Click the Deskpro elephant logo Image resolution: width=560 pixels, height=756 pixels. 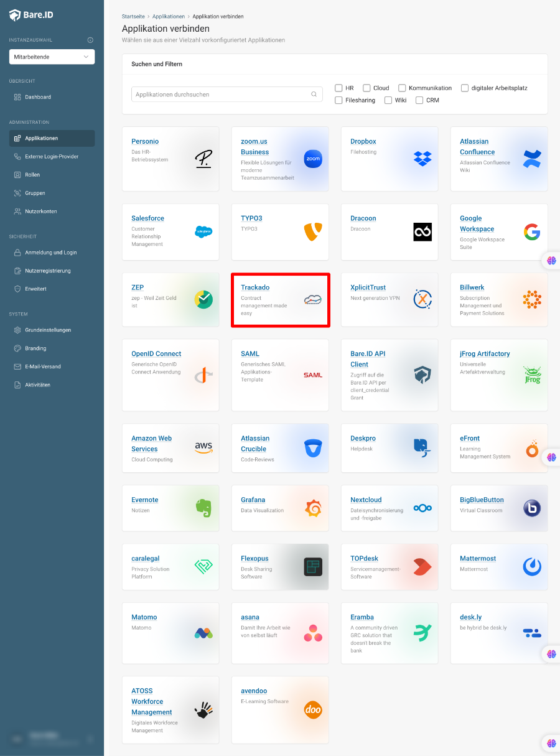pyautogui.click(x=422, y=448)
